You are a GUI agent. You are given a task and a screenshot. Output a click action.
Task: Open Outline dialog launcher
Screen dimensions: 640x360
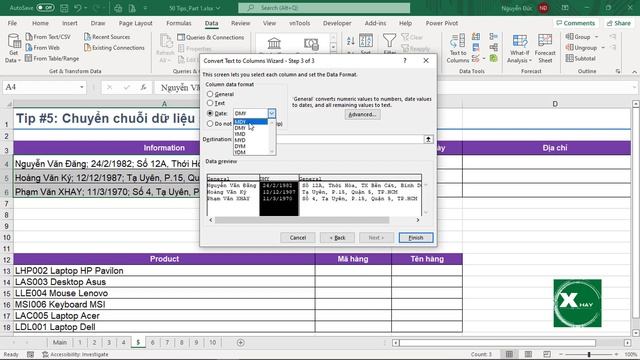(618, 71)
